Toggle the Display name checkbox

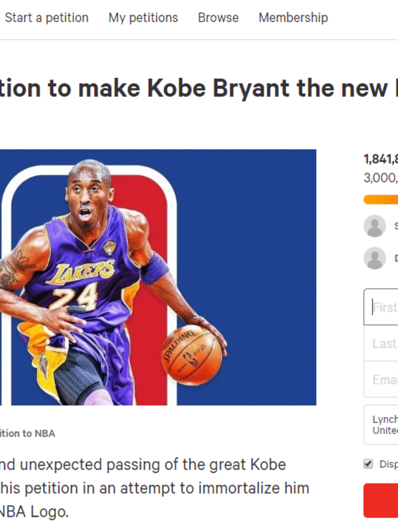pos(368,464)
